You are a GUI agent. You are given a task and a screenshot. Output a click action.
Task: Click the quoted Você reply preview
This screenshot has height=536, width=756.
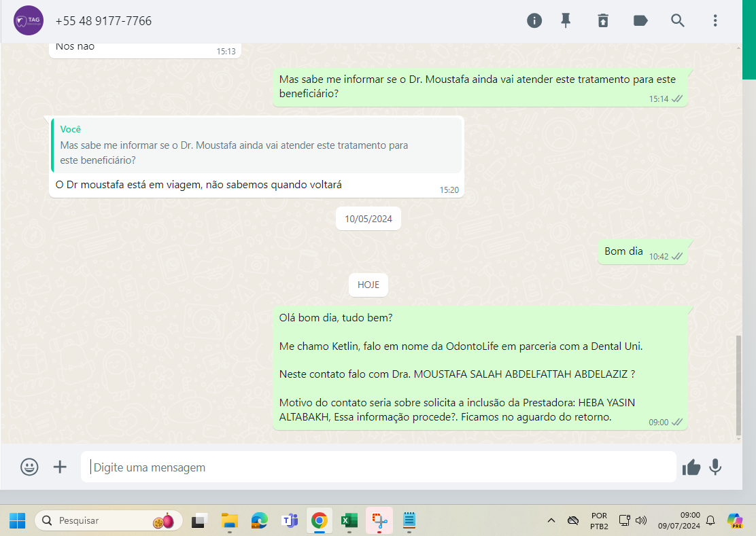256,145
